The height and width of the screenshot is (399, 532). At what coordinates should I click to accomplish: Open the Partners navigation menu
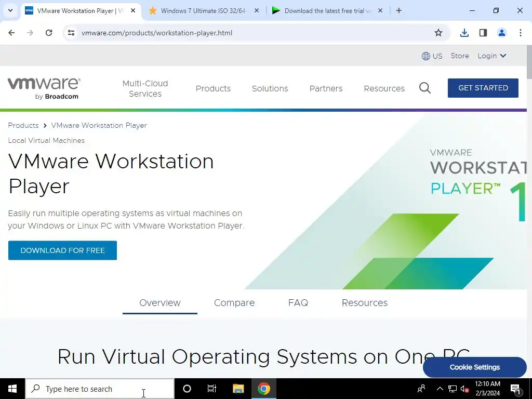click(x=326, y=88)
